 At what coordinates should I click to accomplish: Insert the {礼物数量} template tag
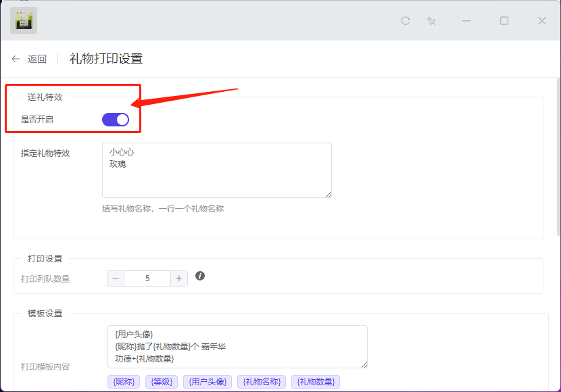click(x=316, y=382)
